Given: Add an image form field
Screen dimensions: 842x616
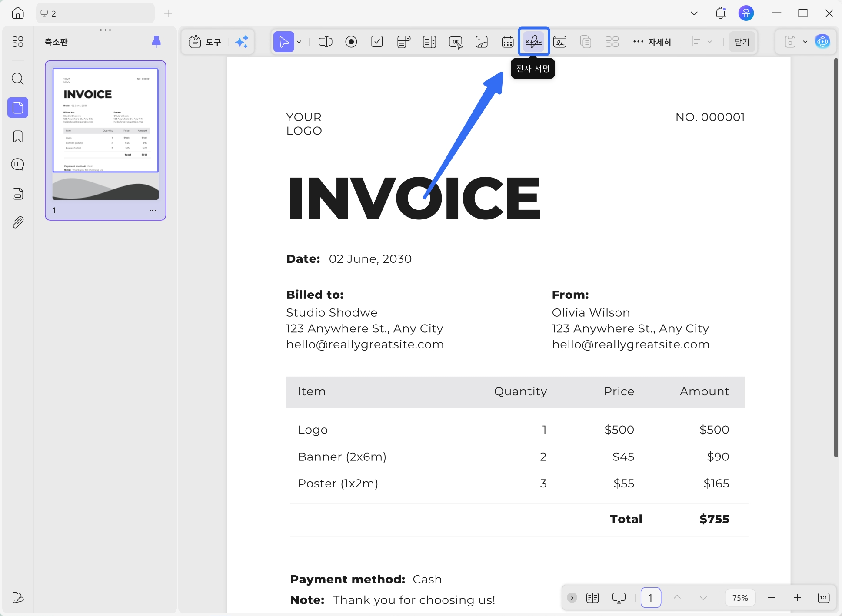Looking at the screenshot, I should [x=482, y=42].
